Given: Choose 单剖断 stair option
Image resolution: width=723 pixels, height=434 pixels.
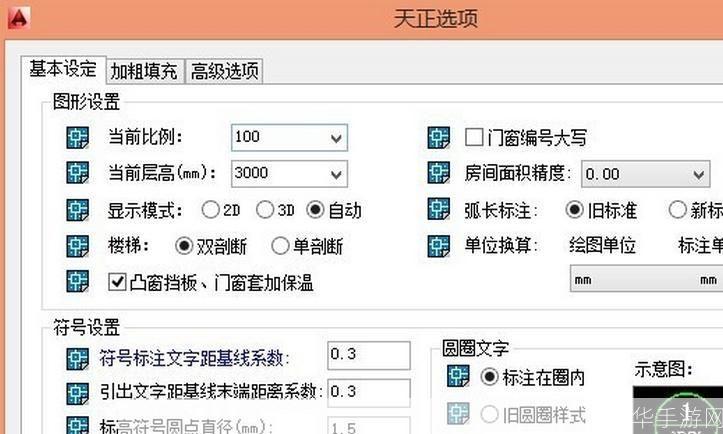Looking at the screenshot, I should (x=280, y=246).
